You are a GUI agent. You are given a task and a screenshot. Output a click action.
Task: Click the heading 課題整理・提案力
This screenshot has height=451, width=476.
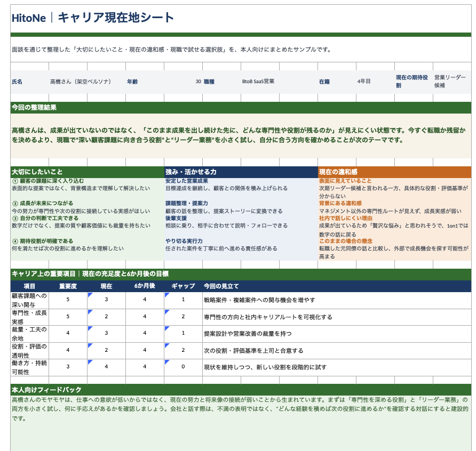(187, 203)
